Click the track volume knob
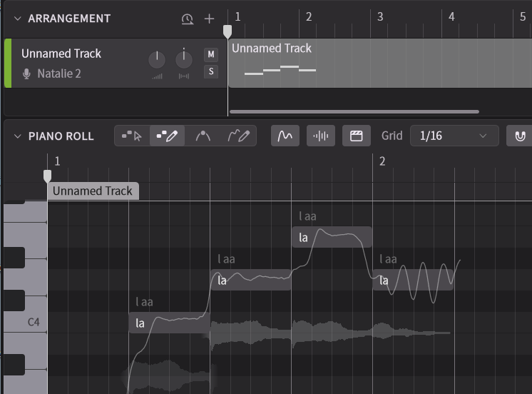The image size is (532, 394). click(x=157, y=59)
